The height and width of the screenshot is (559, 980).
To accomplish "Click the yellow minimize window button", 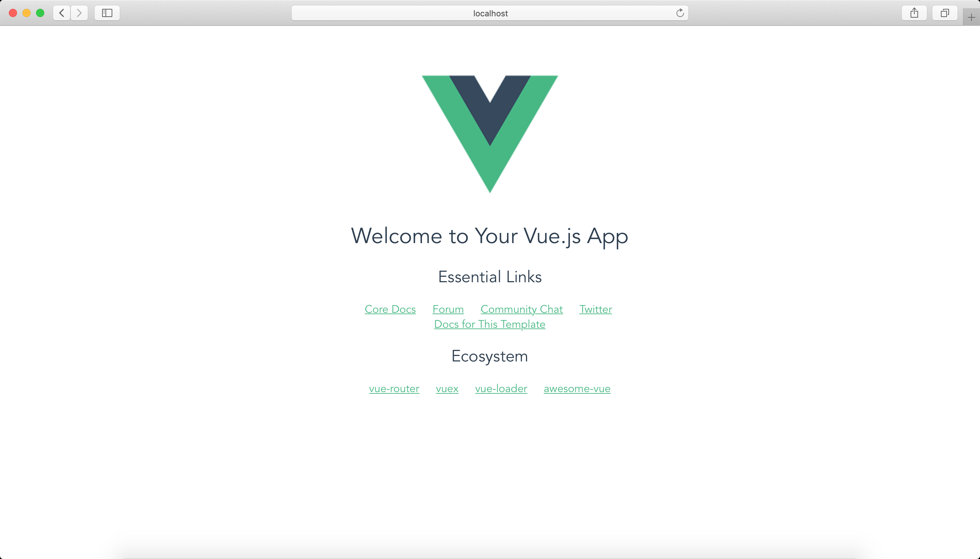I will pyautogui.click(x=27, y=13).
